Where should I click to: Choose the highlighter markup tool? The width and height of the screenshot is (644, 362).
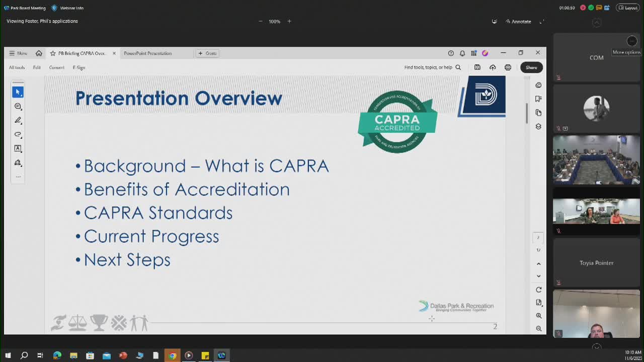18,134
